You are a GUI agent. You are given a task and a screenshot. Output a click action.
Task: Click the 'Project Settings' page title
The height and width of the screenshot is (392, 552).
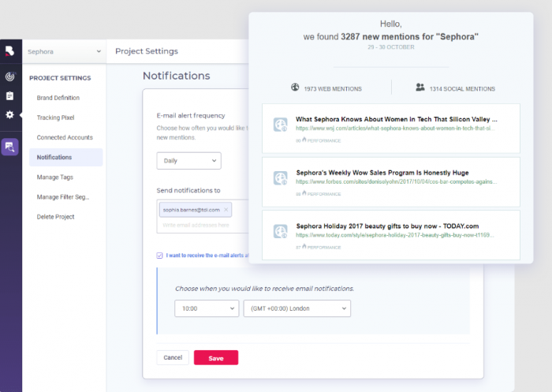[147, 51]
